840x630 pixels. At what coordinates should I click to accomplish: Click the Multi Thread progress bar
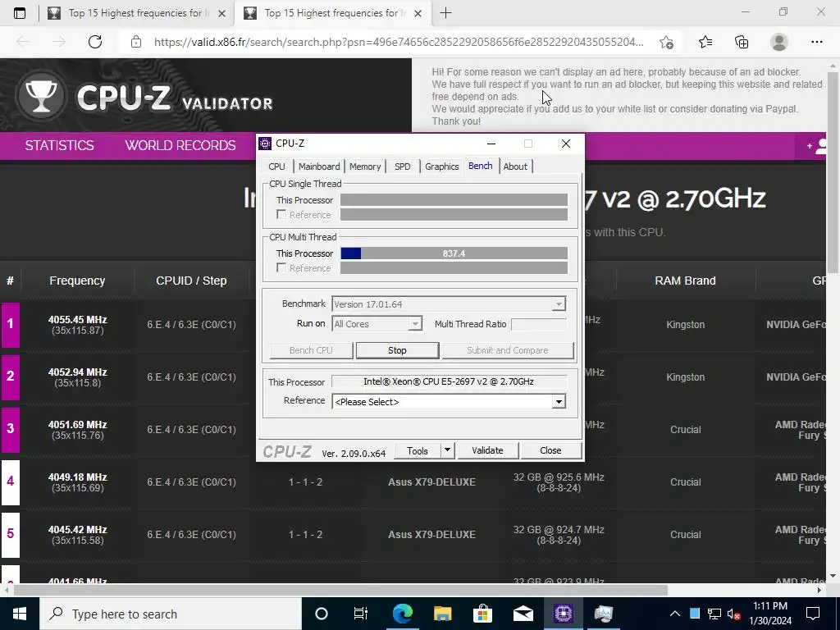(454, 253)
